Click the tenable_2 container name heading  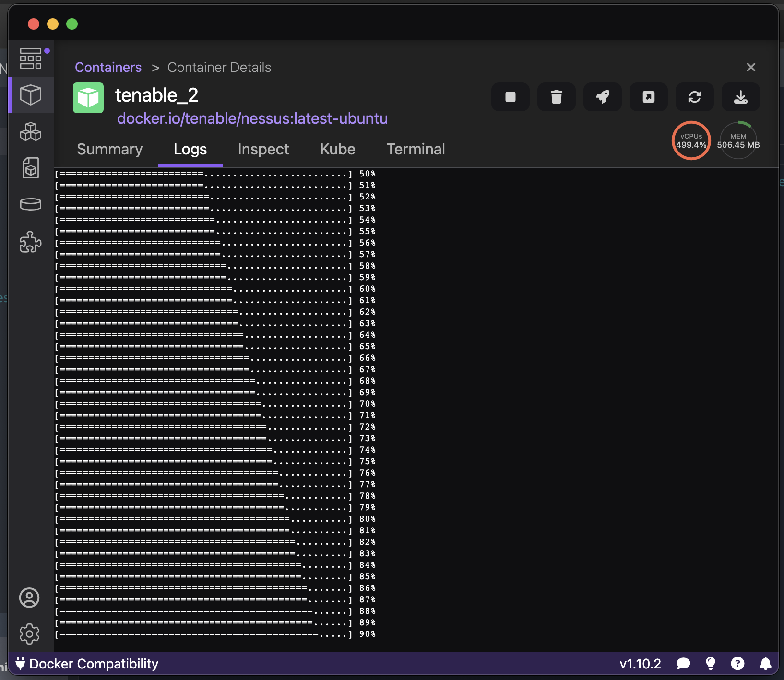157,95
